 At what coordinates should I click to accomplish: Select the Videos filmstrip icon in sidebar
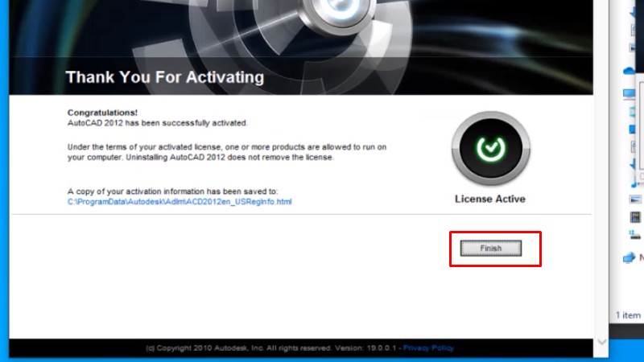(634, 217)
